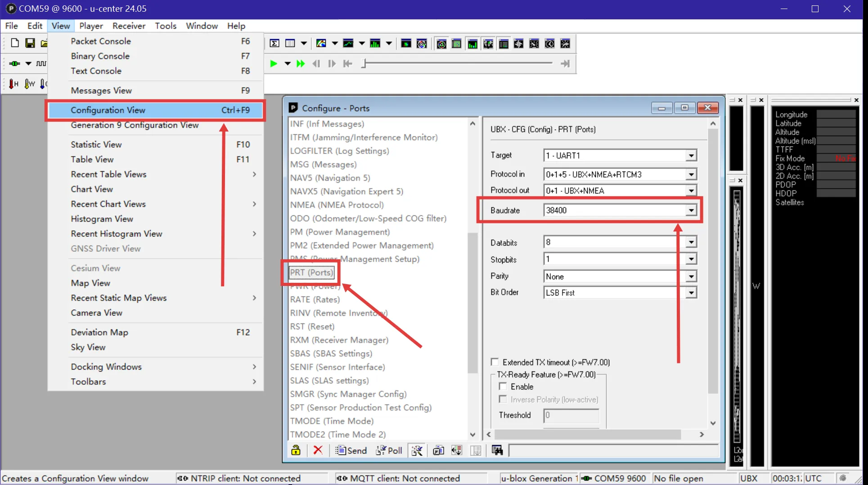868x485 pixels.
Task: Tick the TX-Ready Enable checkbox
Action: point(503,386)
